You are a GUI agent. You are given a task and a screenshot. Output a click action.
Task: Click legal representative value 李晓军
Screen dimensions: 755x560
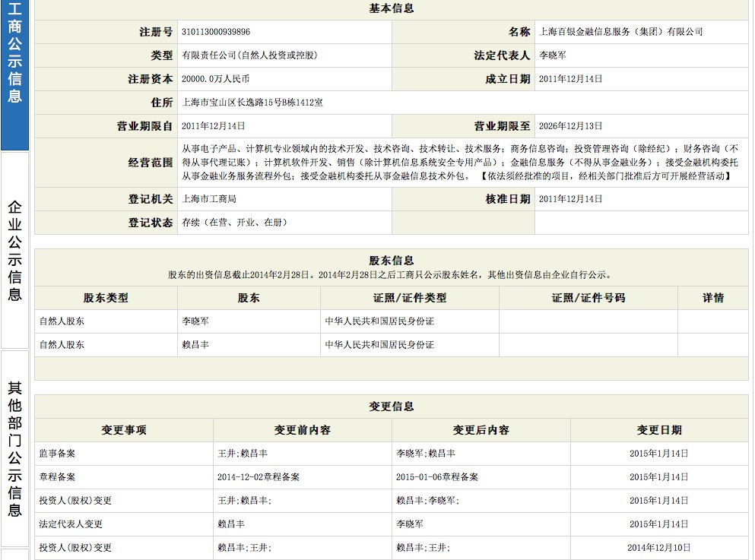pos(552,55)
